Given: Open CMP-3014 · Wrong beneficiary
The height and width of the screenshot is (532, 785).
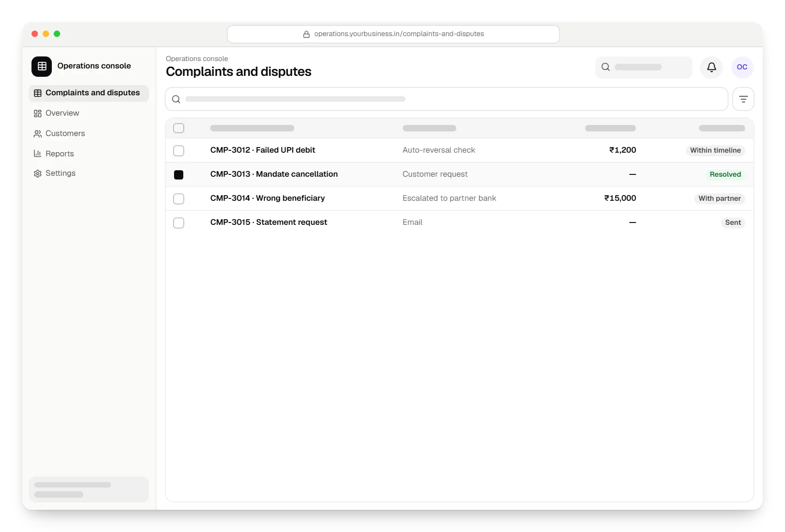Looking at the screenshot, I should pos(268,198).
